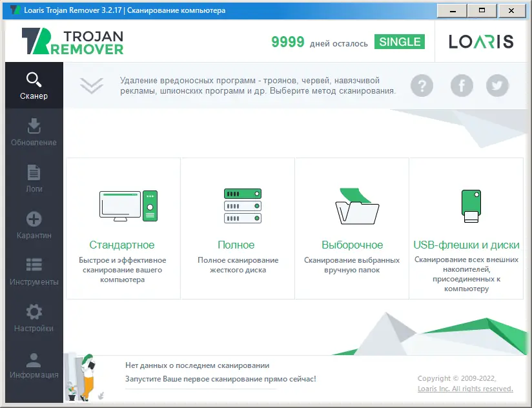Click Сканирование всех внешних накопителей description
This screenshot has height=408, width=532.
[x=466, y=274]
